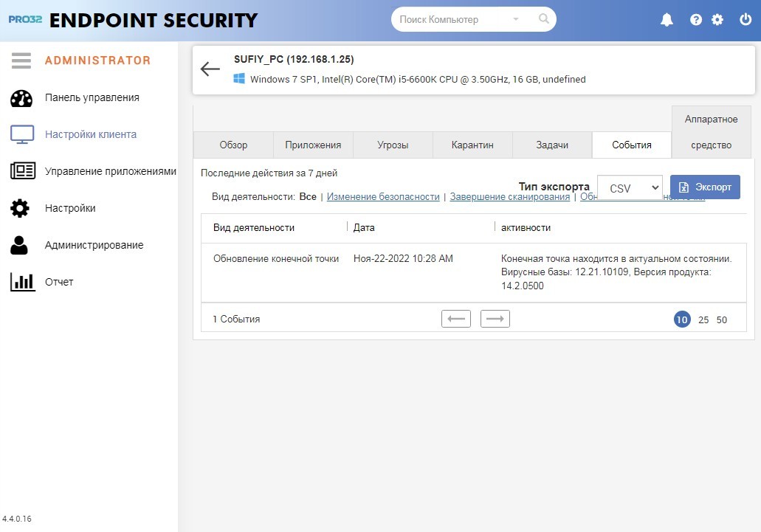
Task: Select the События tab
Action: [x=631, y=145]
